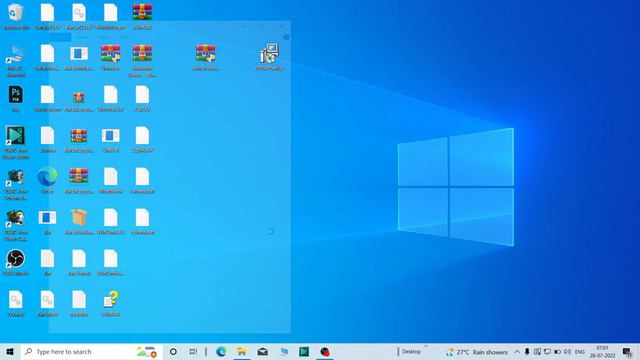Click the ENG language indicator
This screenshot has width=640, height=360.
coord(580,351)
